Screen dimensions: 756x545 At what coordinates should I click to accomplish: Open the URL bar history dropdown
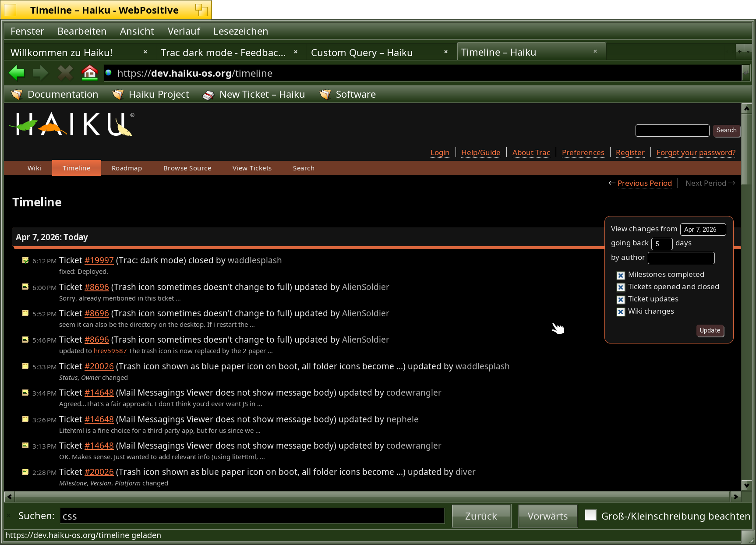[746, 73]
